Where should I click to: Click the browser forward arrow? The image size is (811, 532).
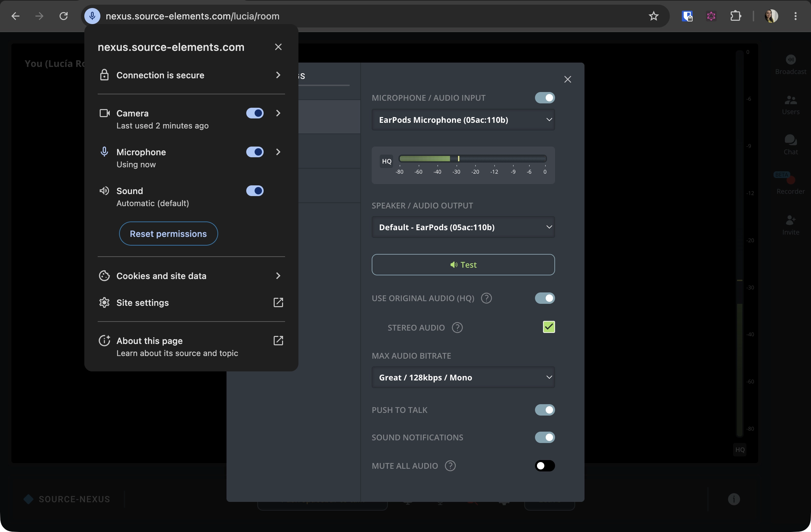[39, 16]
